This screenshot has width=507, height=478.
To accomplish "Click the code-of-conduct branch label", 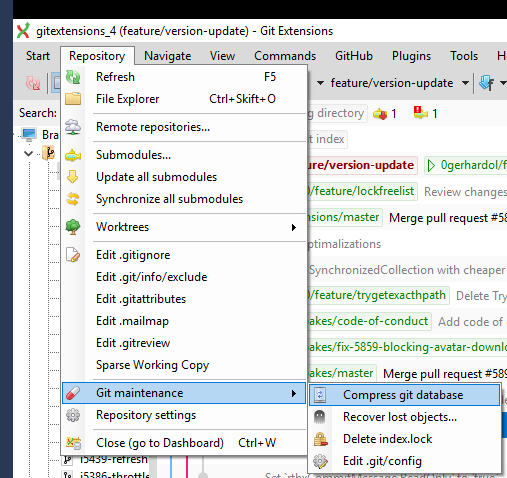I will (369, 321).
